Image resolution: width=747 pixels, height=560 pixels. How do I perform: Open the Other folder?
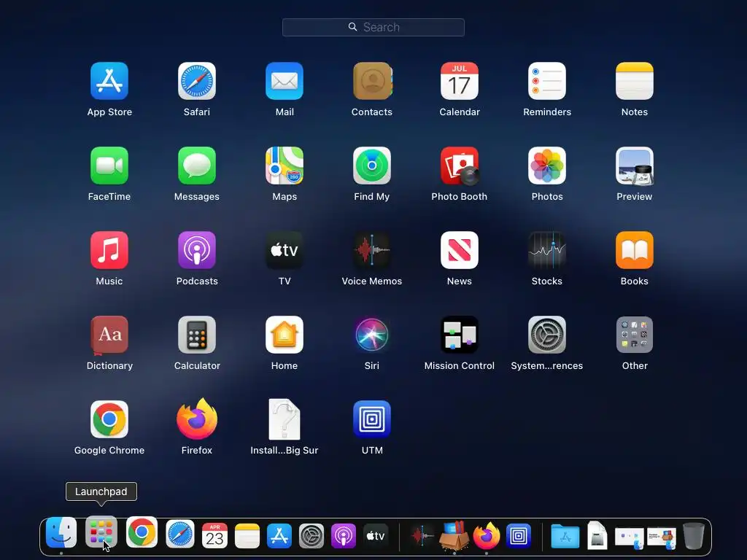coord(635,335)
